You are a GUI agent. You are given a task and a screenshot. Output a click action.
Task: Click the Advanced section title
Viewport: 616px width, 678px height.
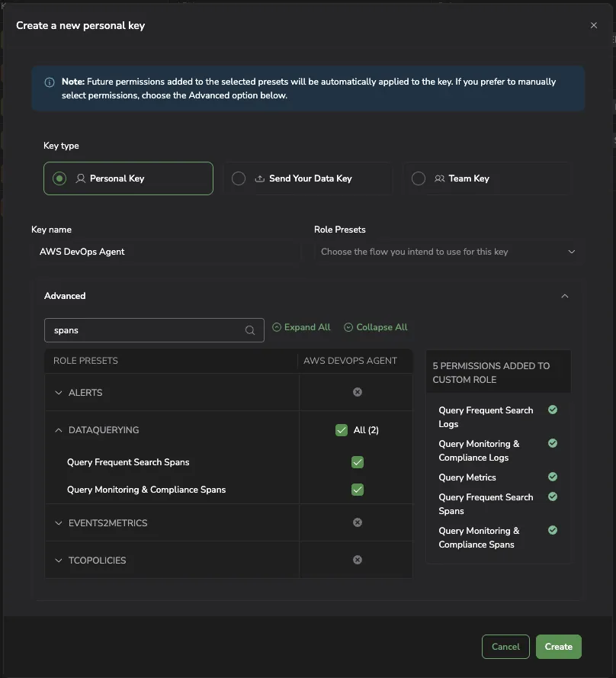[x=65, y=296]
